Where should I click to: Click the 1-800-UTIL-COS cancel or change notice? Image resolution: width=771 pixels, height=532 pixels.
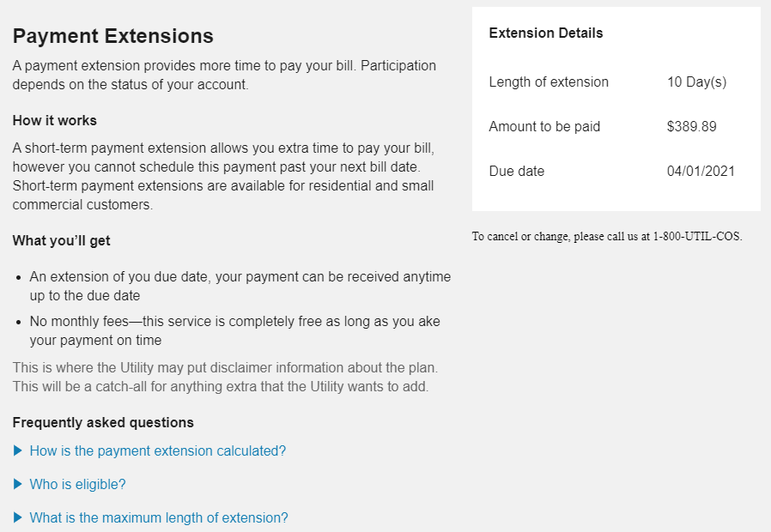[x=607, y=236]
